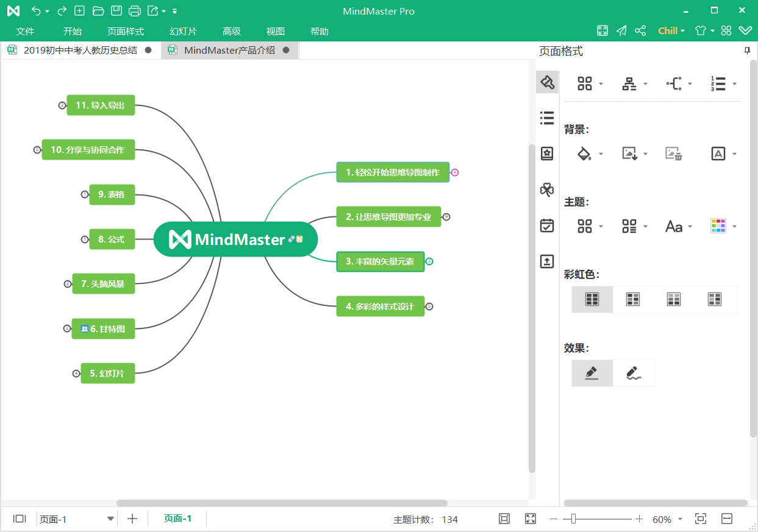Click the paper plane send icon

click(x=621, y=30)
